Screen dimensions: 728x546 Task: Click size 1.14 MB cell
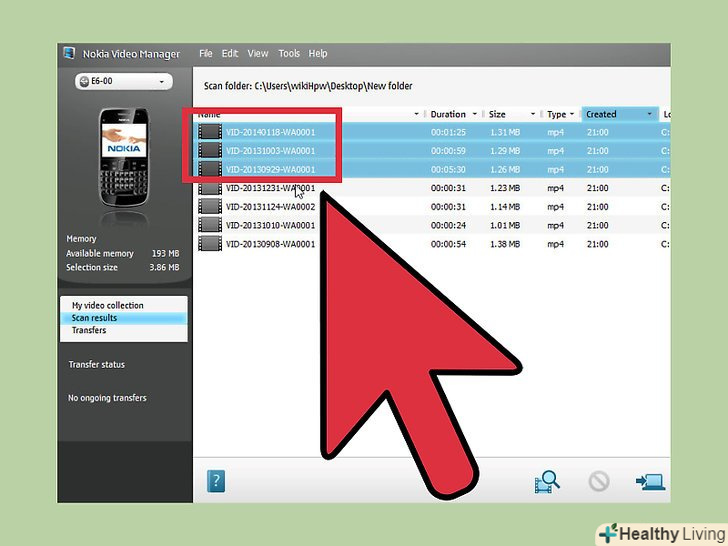(505, 207)
